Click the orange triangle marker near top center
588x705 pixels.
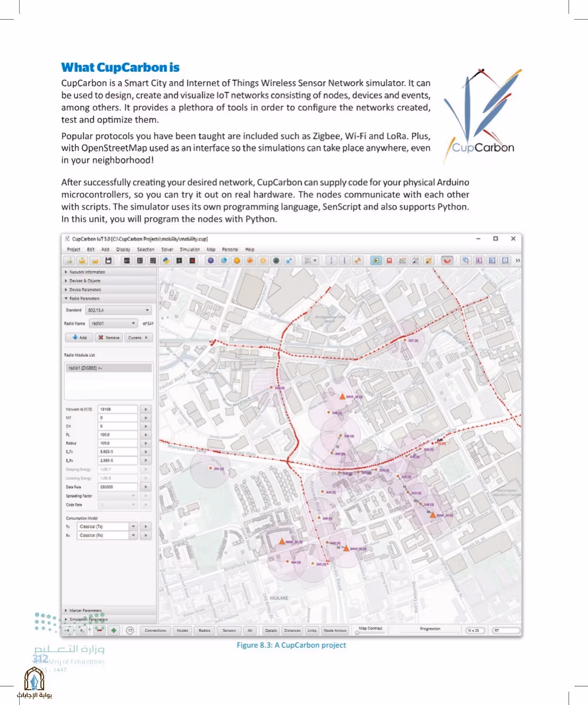pos(343,396)
